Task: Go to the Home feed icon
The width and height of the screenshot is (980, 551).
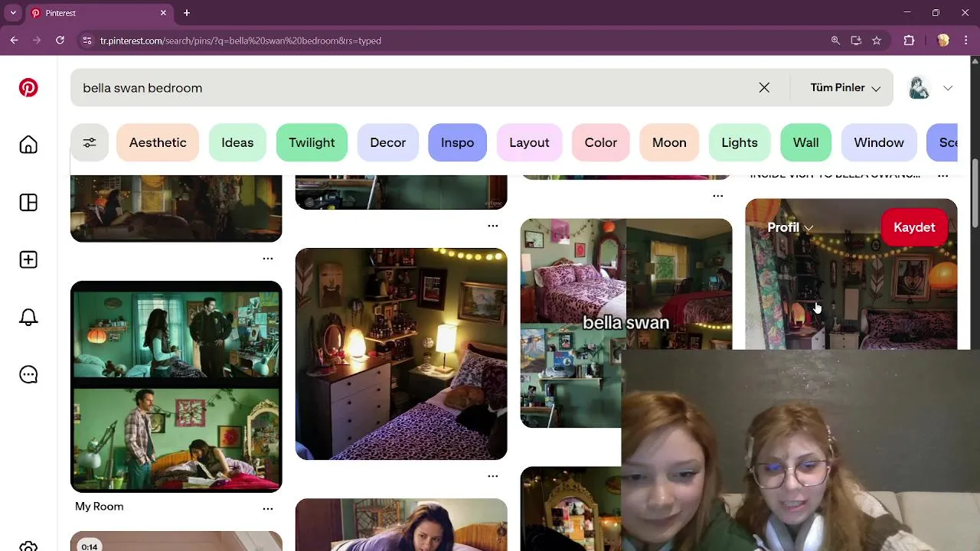Action: (x=28, y=145)
